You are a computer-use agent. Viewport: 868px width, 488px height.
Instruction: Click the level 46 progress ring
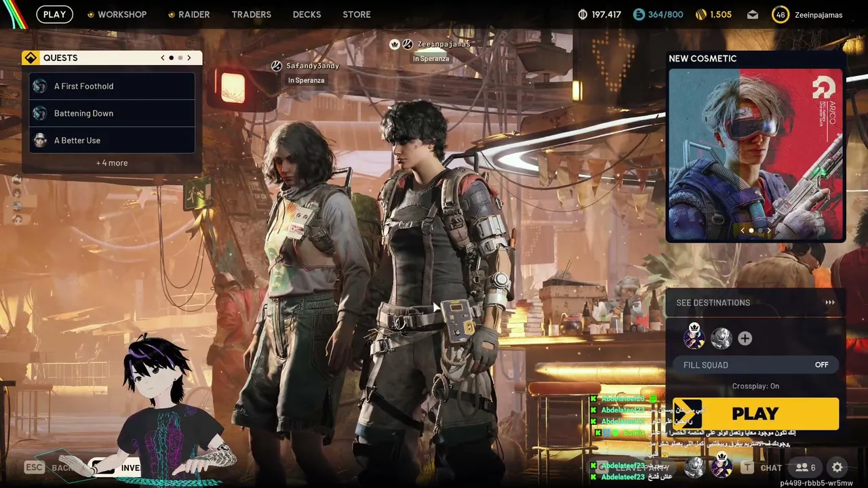(x=781, y=14)
